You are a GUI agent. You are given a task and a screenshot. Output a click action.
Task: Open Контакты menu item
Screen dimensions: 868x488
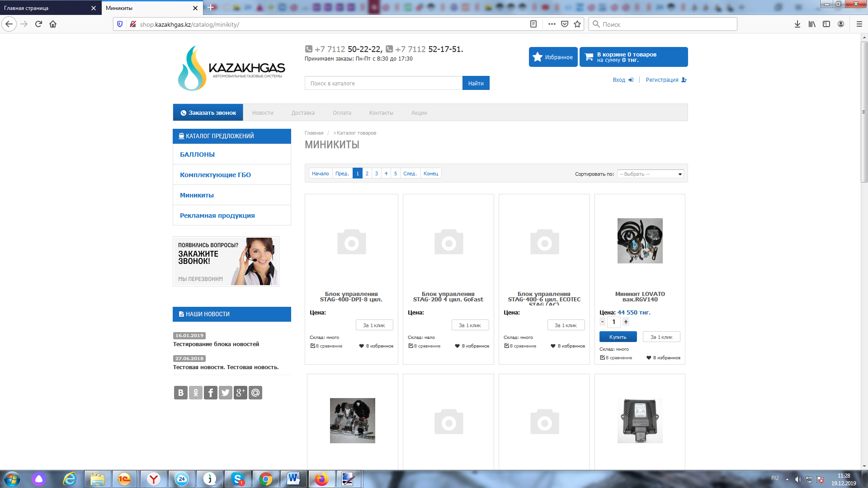[x=381, y=113]
